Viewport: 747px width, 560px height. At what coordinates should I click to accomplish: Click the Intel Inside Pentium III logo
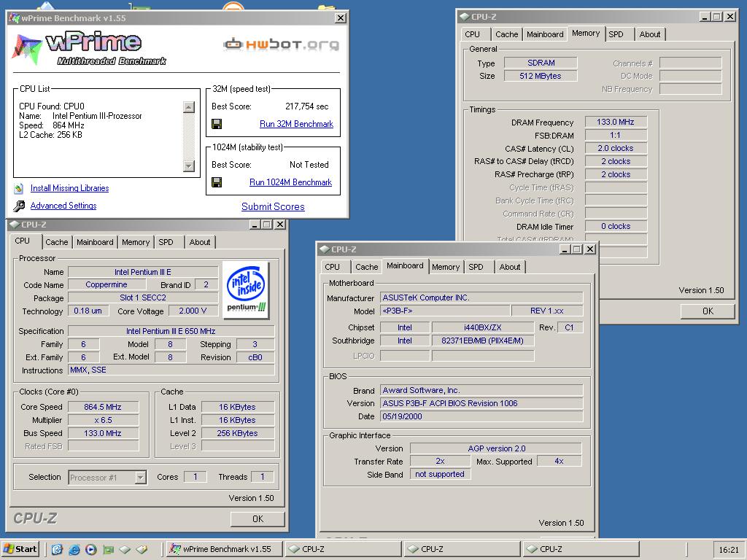246,290
